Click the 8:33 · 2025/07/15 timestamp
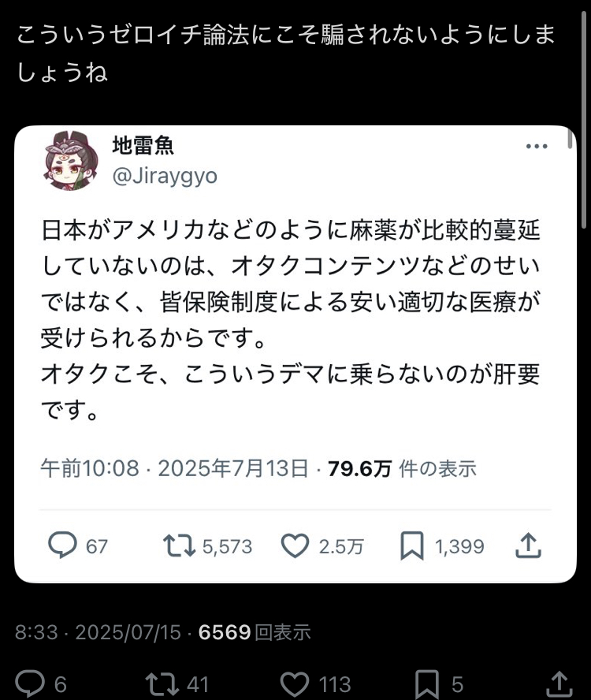This screenshot has height=700, width=591. pyautogui.click(x=98, y=632)
